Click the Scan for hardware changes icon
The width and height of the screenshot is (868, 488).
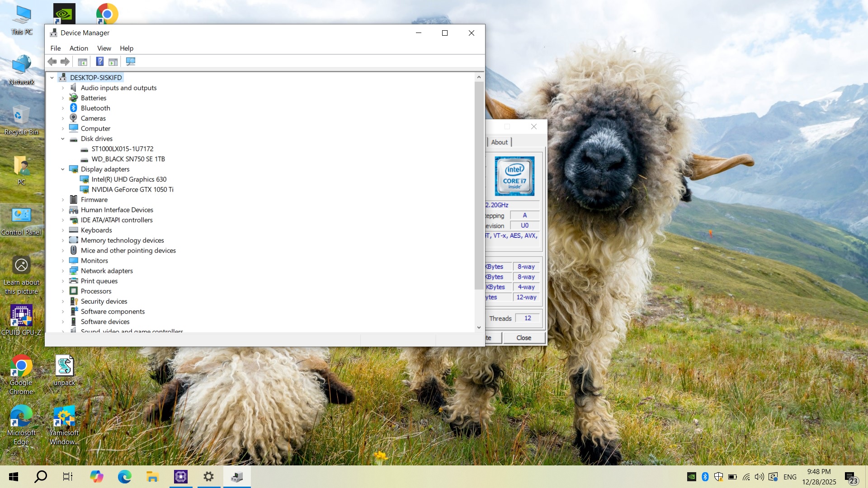131,61
